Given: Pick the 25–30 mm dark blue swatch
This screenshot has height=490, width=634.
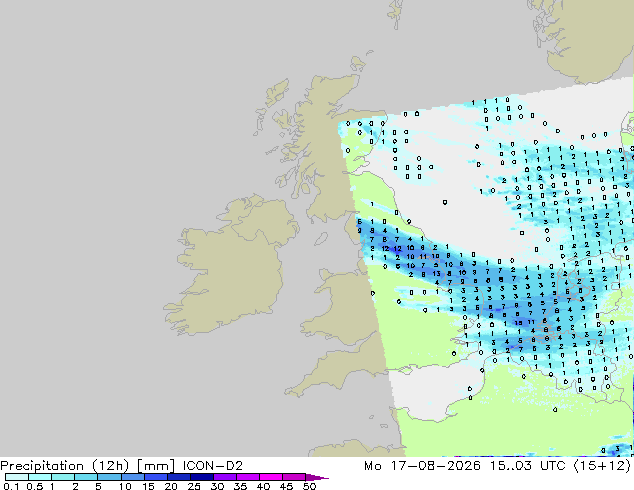Looking at the screenshot, I should (201, 477).
